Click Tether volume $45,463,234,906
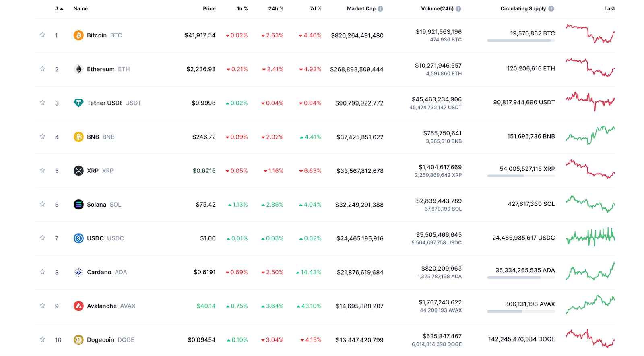The image size is (644, 356). pos(437,99)
